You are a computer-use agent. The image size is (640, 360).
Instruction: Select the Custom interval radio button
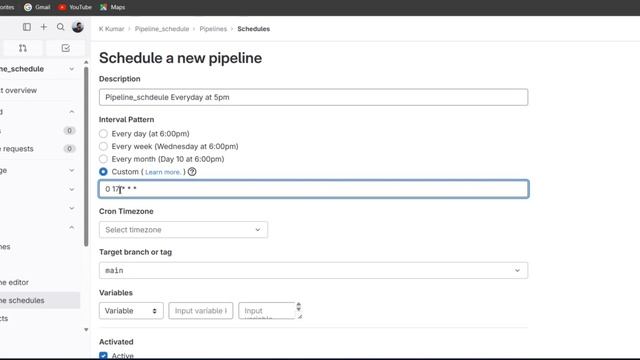(103, 172)
